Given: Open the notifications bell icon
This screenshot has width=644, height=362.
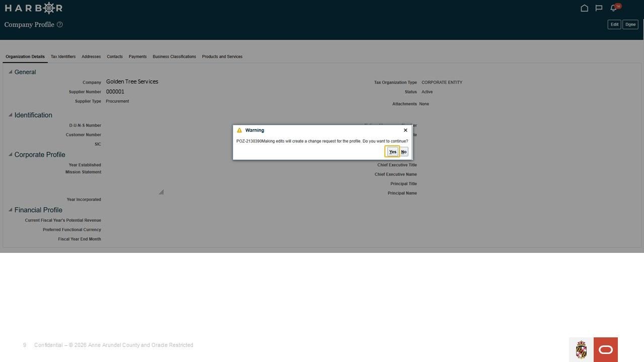Looking at the screenshot, I should click(x=613, y=8).
